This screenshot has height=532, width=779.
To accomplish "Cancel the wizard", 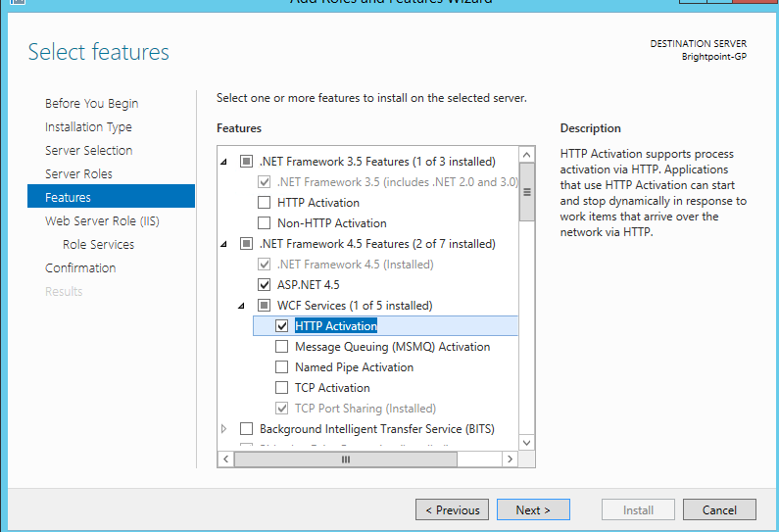I will point(719,509).
